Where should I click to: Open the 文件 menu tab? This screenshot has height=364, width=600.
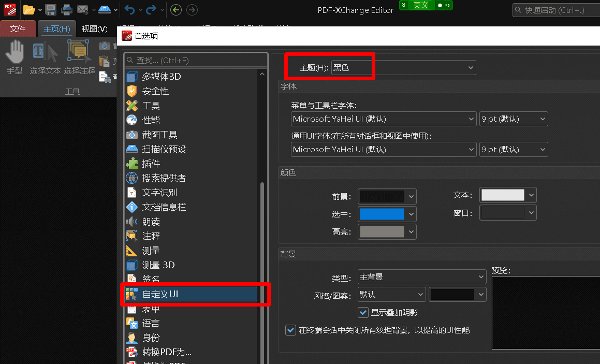pyautogui.click(x=18, y=28)
